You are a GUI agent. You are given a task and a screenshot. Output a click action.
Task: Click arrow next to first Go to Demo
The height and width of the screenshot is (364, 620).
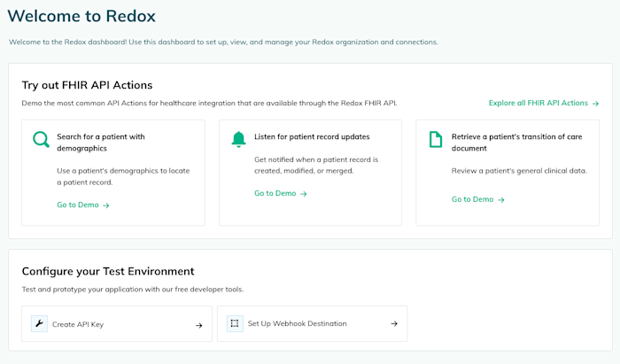(x=106, y=205)
